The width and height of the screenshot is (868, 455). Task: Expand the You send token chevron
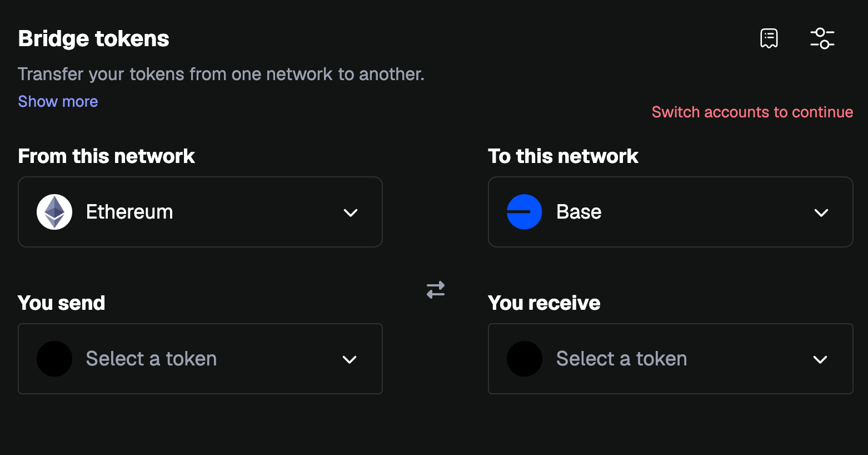coord(350,359)
